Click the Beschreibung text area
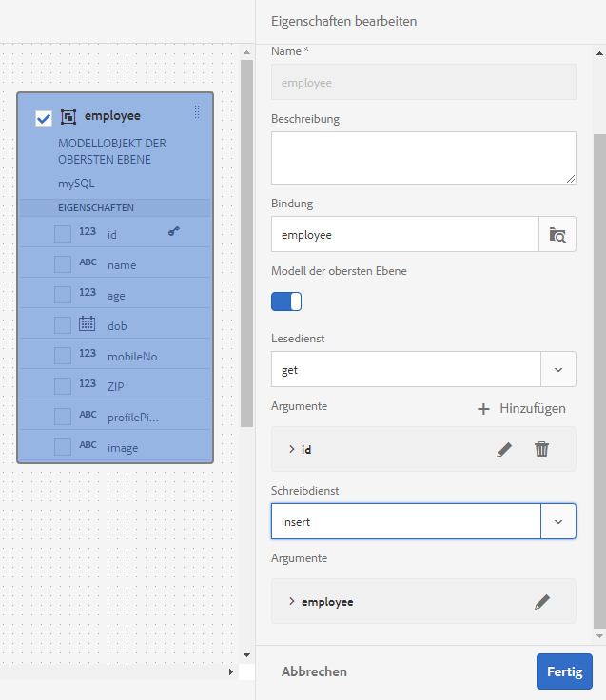Image resolution: width=606 pixels, height=700 pixels. point(423,158)
